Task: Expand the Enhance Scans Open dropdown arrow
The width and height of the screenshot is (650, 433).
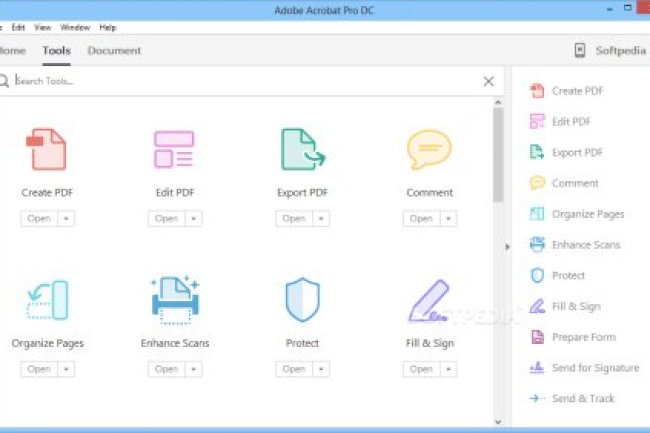Action: point(194,369)
